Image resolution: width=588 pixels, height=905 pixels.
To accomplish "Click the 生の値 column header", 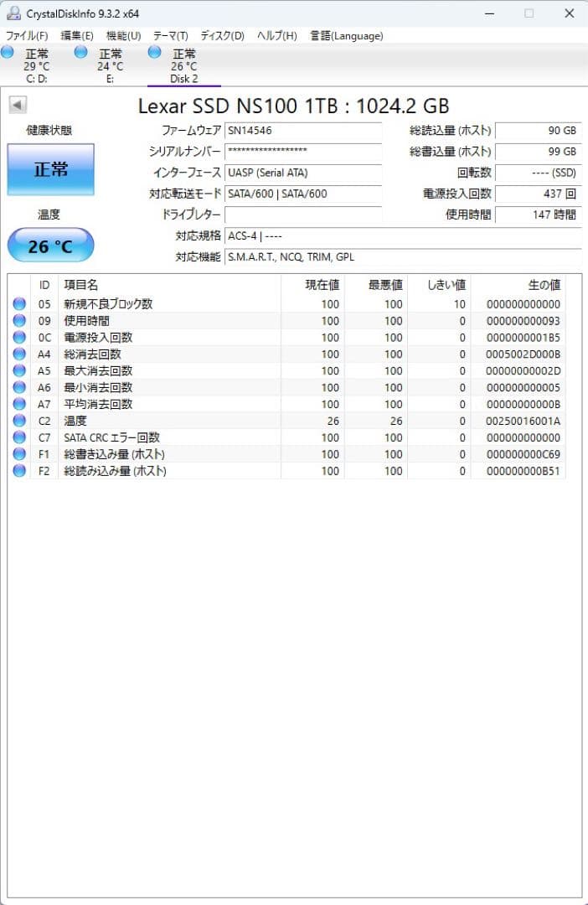I will pyautogui.click(x=518, y=285).
